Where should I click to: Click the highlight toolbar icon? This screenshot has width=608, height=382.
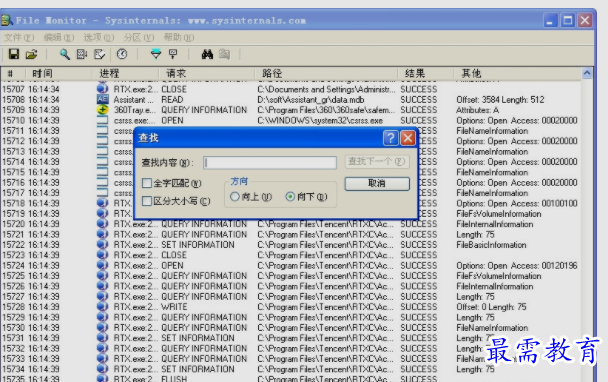point(173,54)
